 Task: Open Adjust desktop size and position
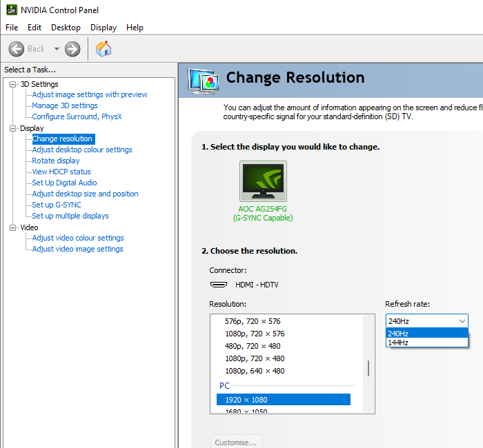[x=85, y=194]
